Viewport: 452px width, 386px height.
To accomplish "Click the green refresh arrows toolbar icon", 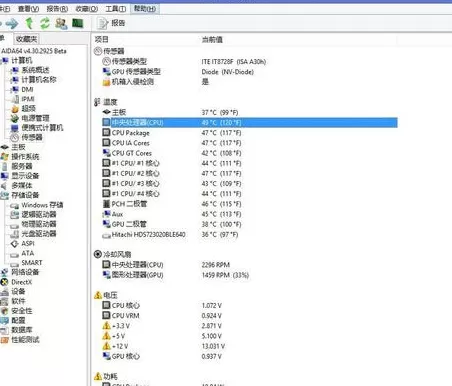I will tap(45, 23).
